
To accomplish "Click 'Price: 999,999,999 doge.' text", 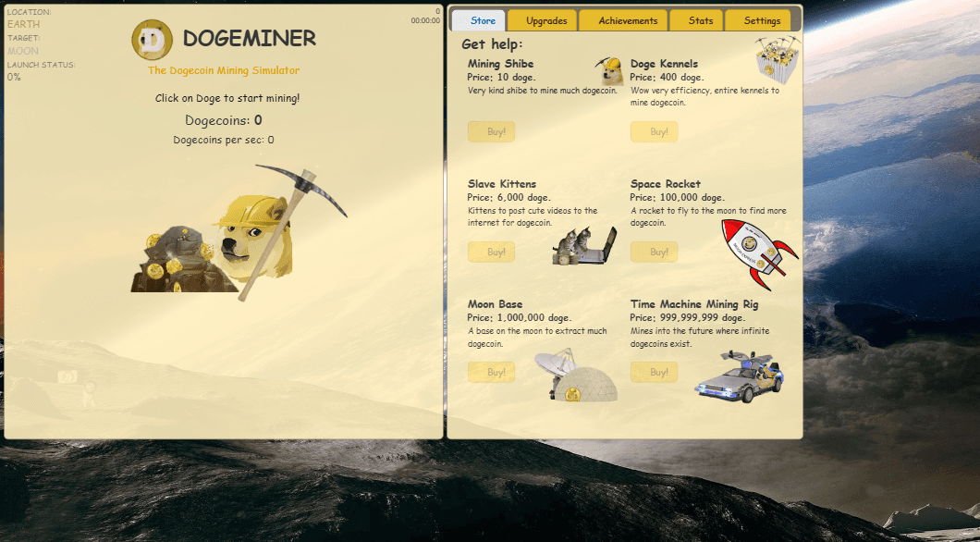I will [x=688, y=317].
